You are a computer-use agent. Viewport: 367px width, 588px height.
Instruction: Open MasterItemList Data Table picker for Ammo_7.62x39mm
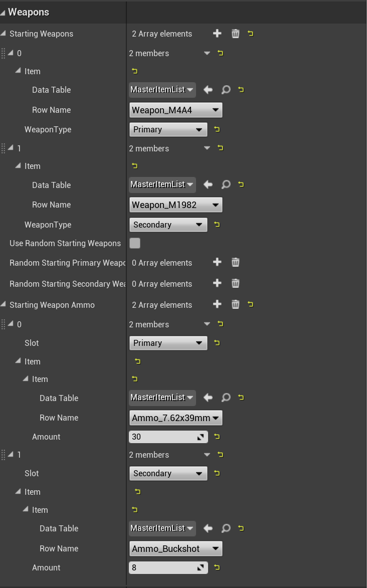coord(162,398)
